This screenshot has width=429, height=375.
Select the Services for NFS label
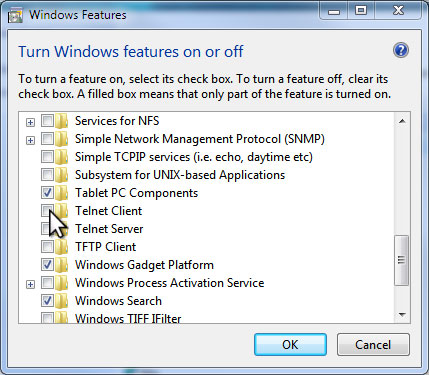[117, 121]
